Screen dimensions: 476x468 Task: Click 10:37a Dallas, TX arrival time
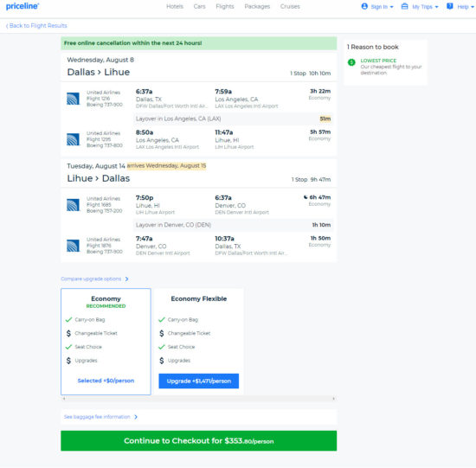pos(225,239)
